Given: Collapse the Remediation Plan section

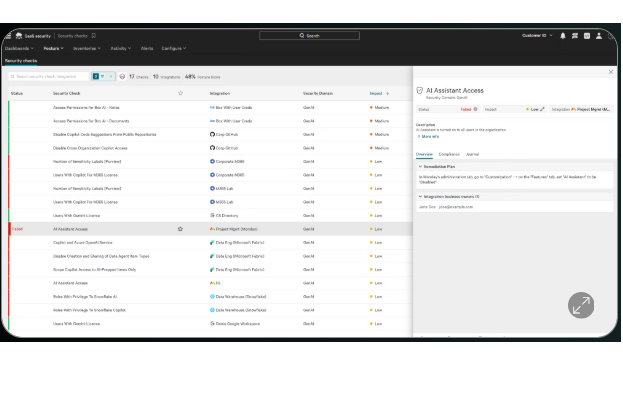Looking at the screenshot, I should (419, 167).
